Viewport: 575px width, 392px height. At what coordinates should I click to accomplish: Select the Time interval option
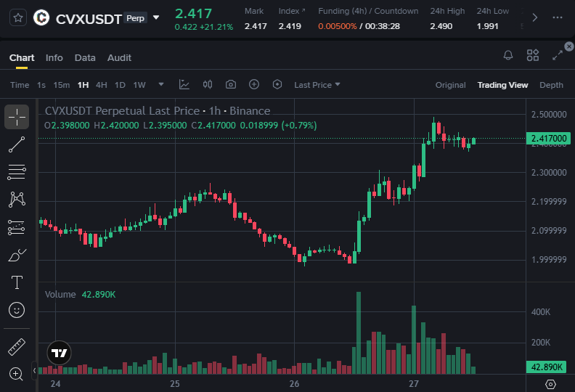20,85
